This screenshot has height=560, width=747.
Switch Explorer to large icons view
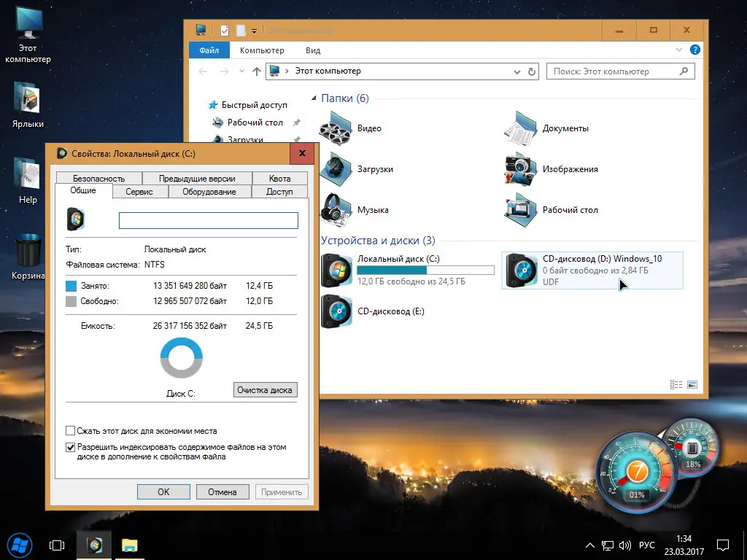tap(693, 384)
